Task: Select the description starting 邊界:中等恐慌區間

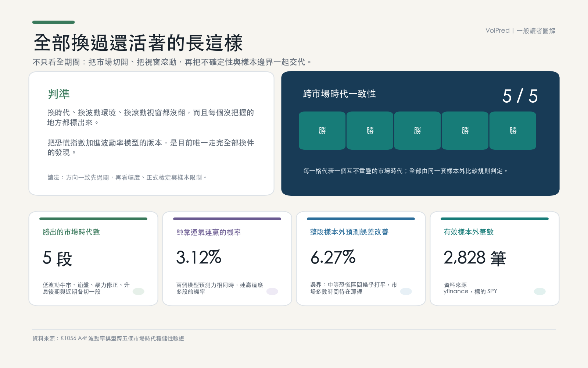Action: (354, 288)
